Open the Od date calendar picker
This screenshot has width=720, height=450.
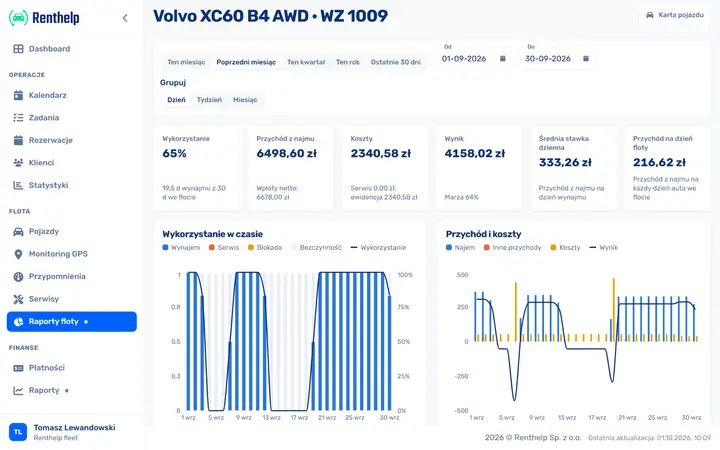pyautogui.click(x=502, y=59)
